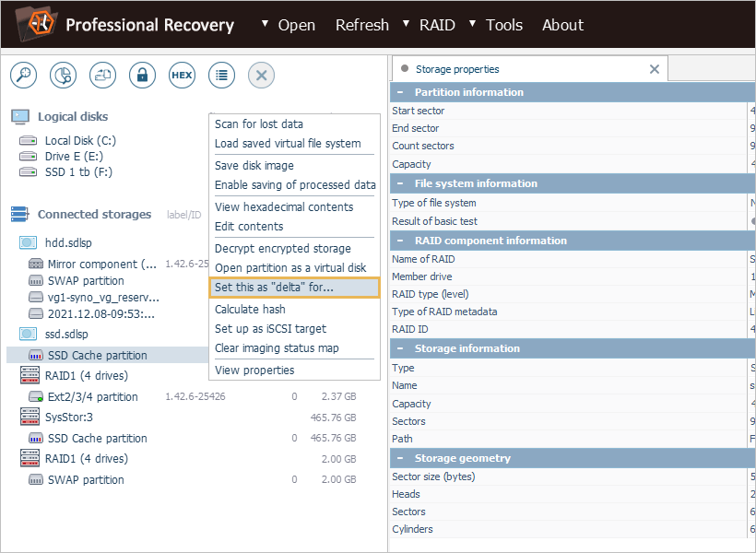756x553 pixels.
Task: Click the magnifier scan icon in toolbar
Action: click(23, 76)
